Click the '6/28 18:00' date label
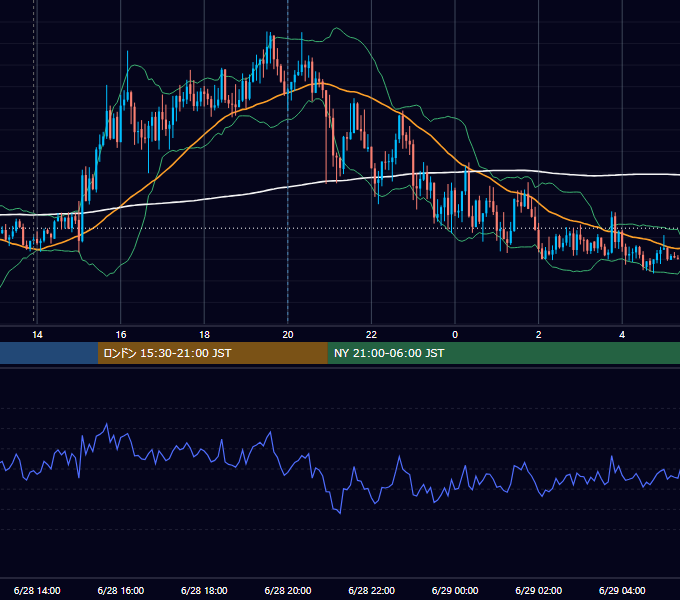680x600 pixels. click(204, 590)
